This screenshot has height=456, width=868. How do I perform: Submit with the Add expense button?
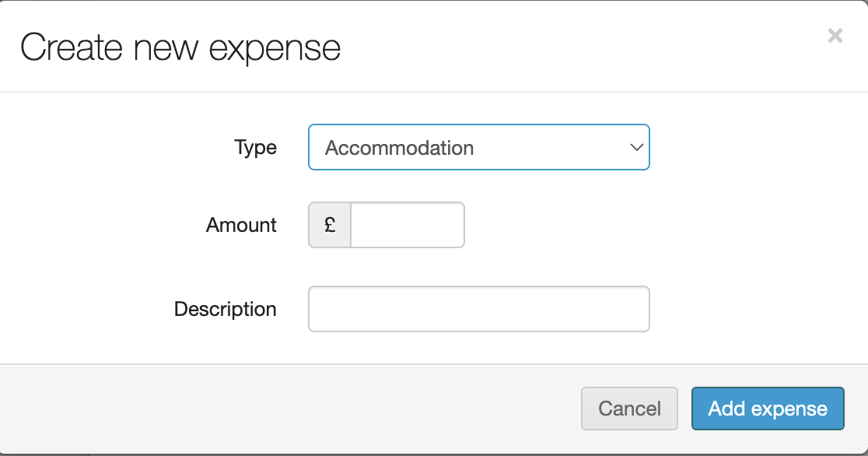pyautogui.click(x=767, y=409)
